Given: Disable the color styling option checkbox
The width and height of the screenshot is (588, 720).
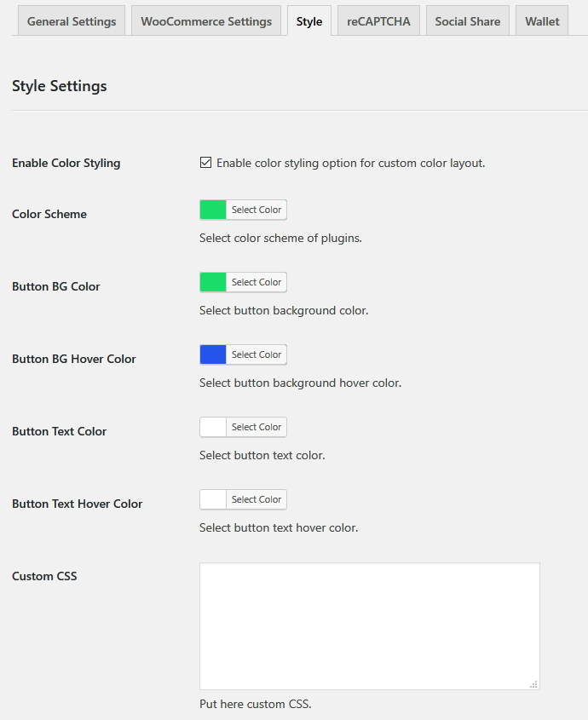Looking at the screenshot, I should [205, 161].
